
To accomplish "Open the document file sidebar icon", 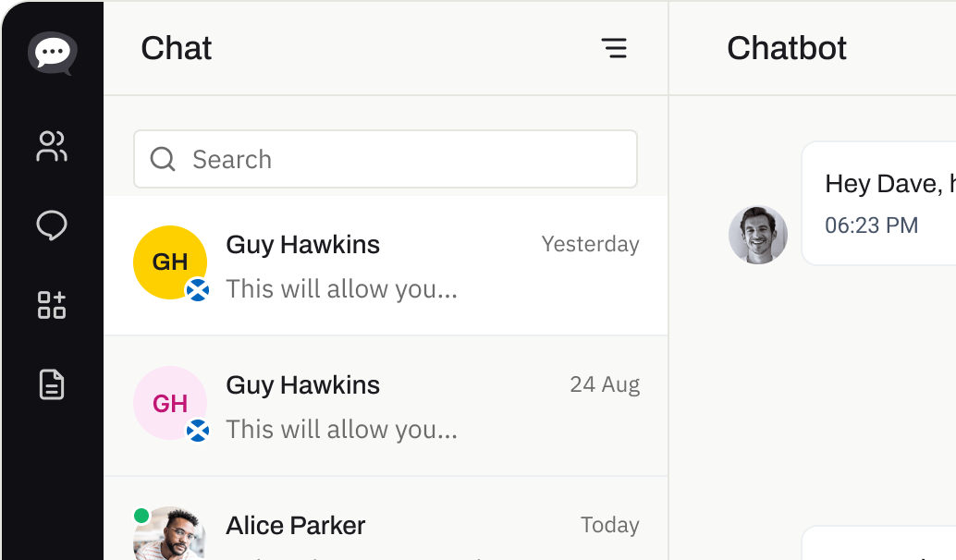I will pyautogui.click(x=52, y=384).
